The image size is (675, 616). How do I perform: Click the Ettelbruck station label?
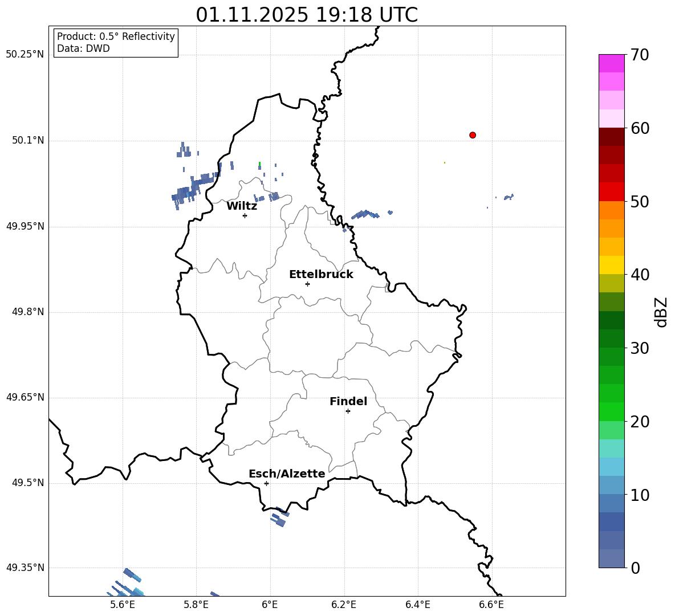click(321, 275)
